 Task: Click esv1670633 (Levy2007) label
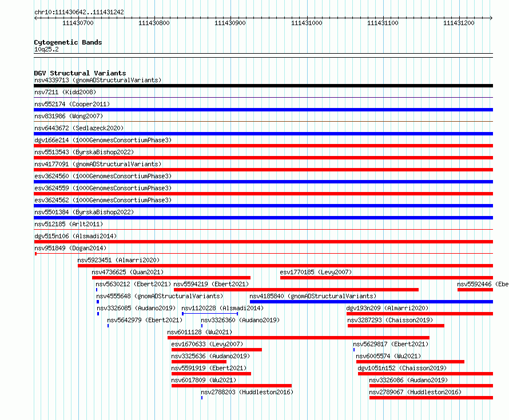tap(207, 344)
